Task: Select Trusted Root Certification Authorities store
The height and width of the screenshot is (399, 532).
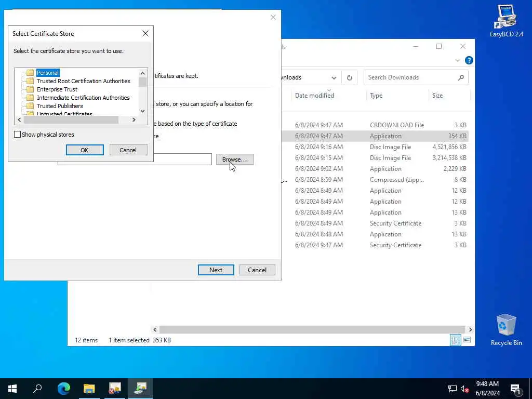Action: [x=84, y=81]
